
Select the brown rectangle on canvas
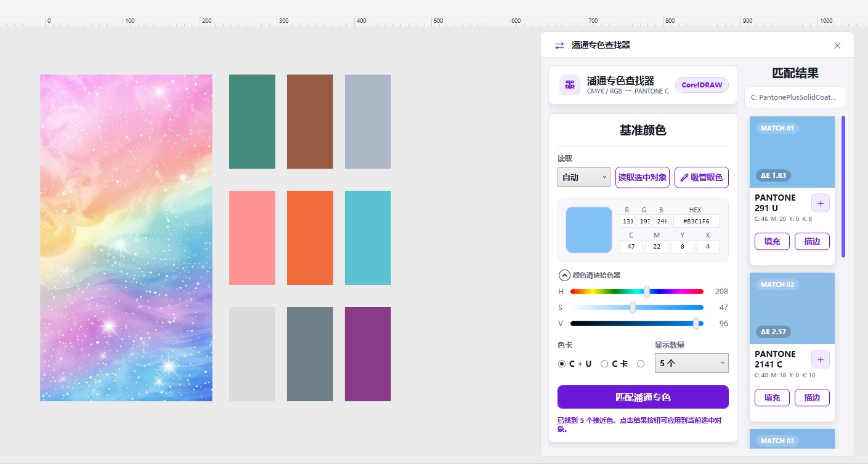pos(310,121)
